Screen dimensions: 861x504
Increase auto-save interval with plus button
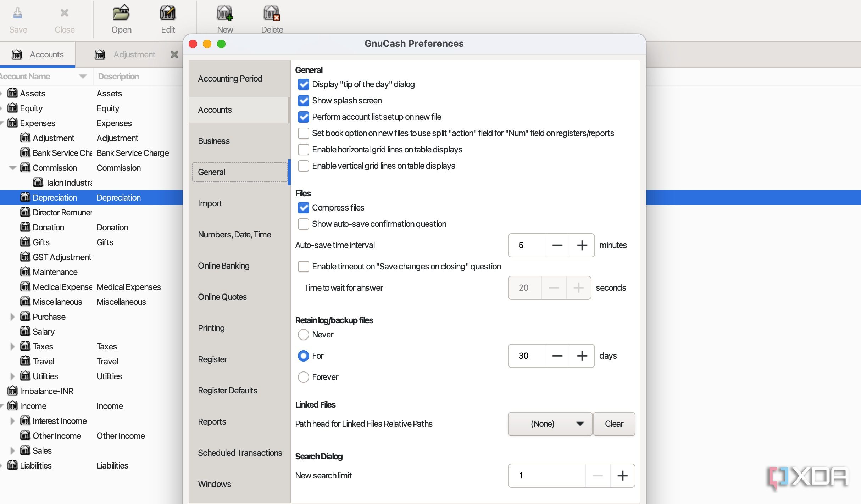pyautogui.click(x=582, y=245)
